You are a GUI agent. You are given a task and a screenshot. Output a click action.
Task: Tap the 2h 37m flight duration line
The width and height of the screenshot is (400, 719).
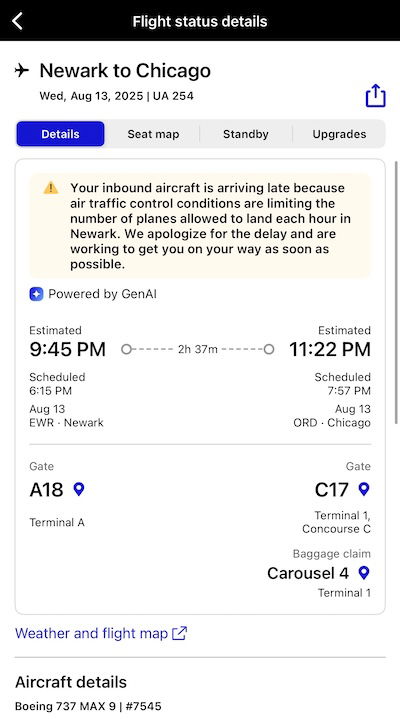(x=198, y=349)
